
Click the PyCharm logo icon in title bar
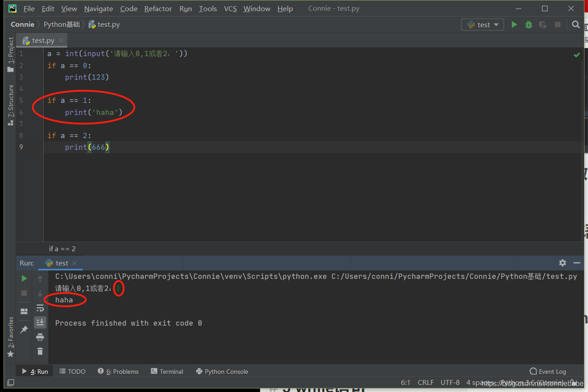[12, 8]
